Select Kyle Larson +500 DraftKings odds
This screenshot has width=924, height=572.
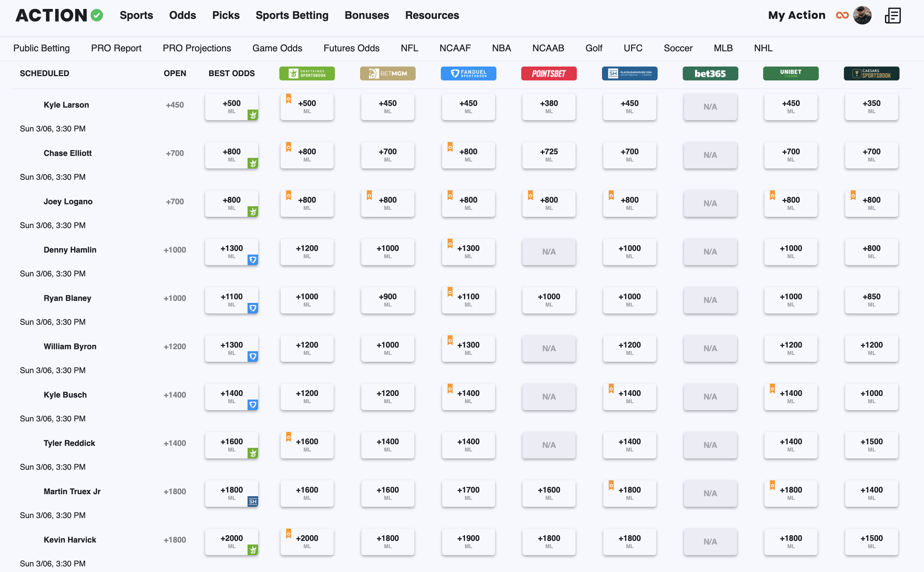[x=307, y=107]
